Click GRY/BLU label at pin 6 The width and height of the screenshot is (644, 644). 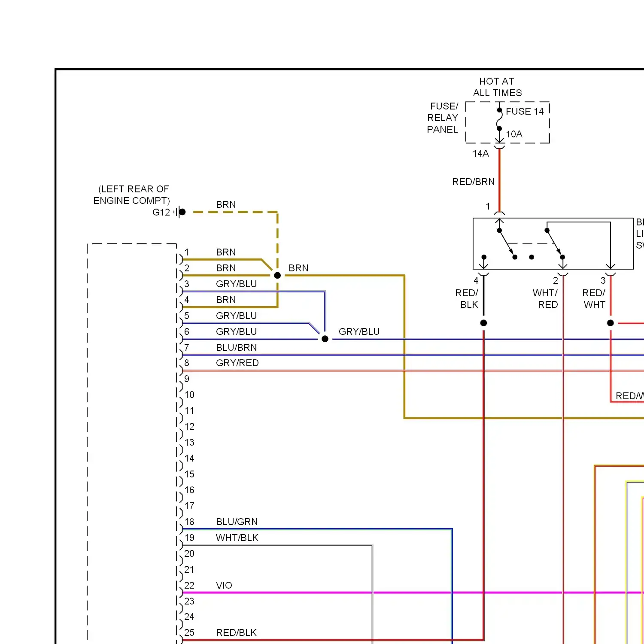(236, 332)
